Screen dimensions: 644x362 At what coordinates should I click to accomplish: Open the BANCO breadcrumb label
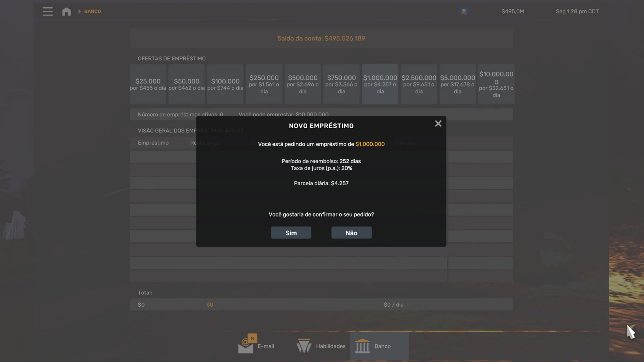92,12
